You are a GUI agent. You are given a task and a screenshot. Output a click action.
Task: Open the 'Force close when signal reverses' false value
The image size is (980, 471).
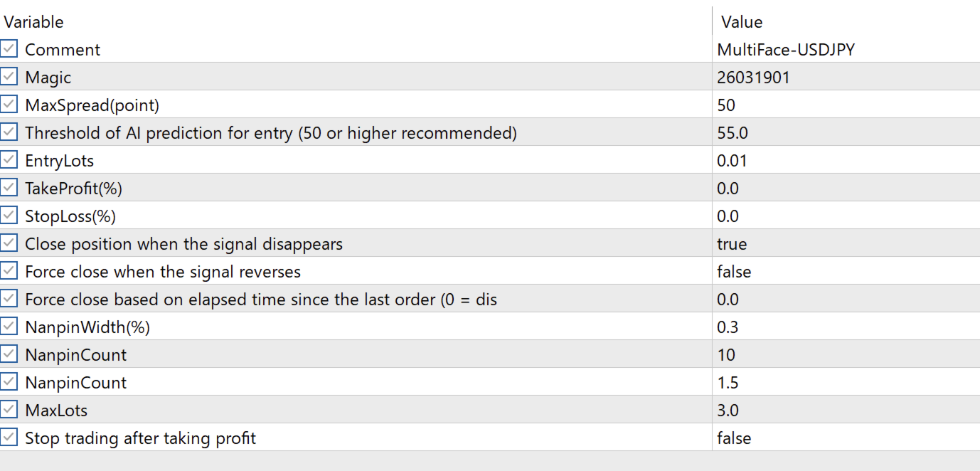click(734, 272)
